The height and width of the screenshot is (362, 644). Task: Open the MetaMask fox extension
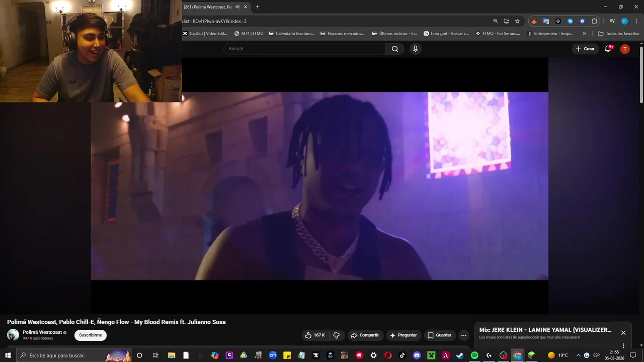(x=534, y=21)
